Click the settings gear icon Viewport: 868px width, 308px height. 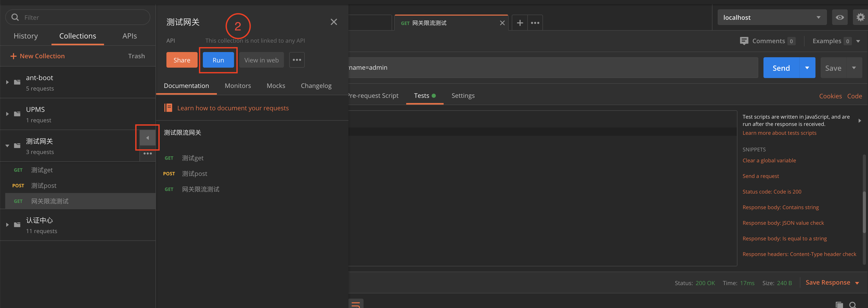(860, 17)
